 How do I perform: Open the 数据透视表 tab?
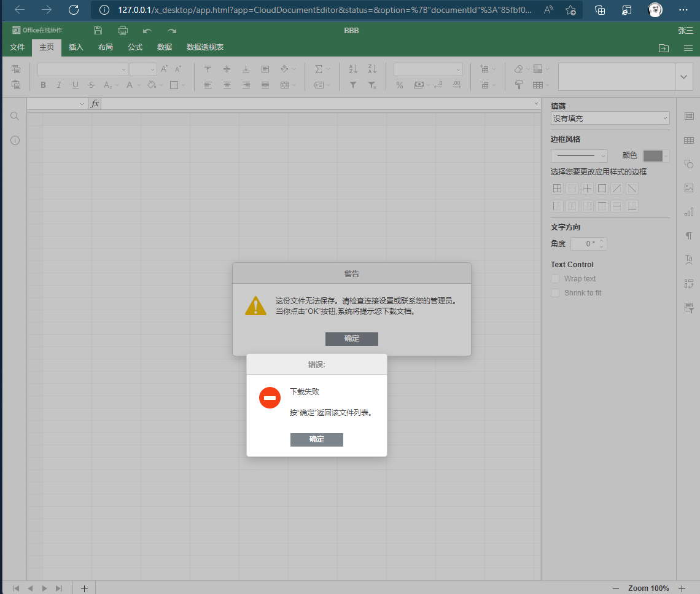[x=205, y=47]
